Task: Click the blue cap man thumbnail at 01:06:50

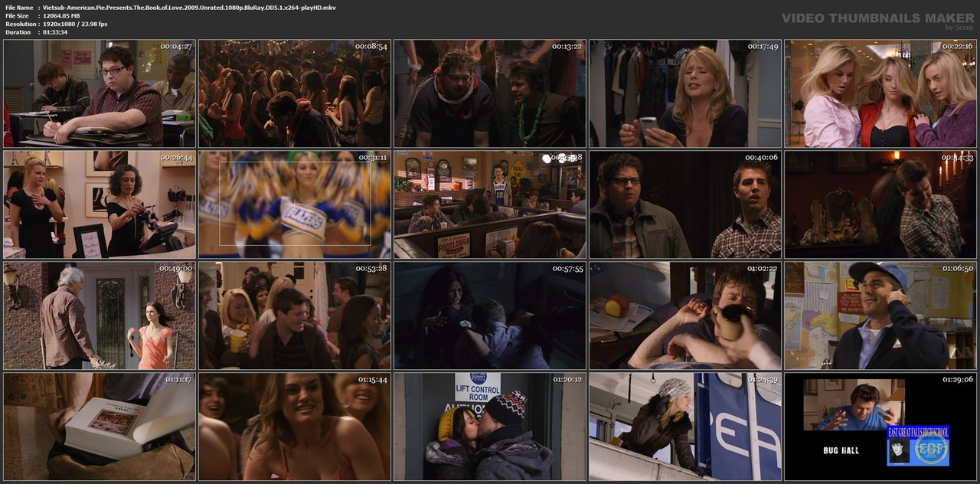Action: click(x=880, y=316)
